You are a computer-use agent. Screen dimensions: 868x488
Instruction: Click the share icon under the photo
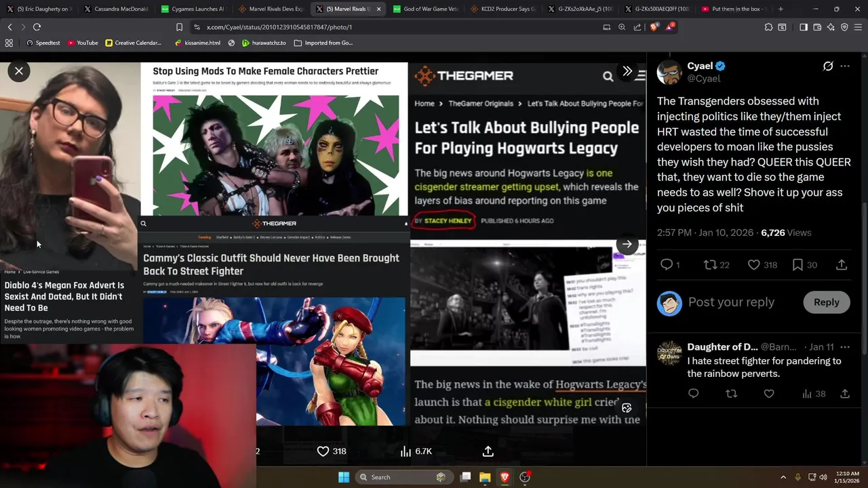[x=488, y=451]
